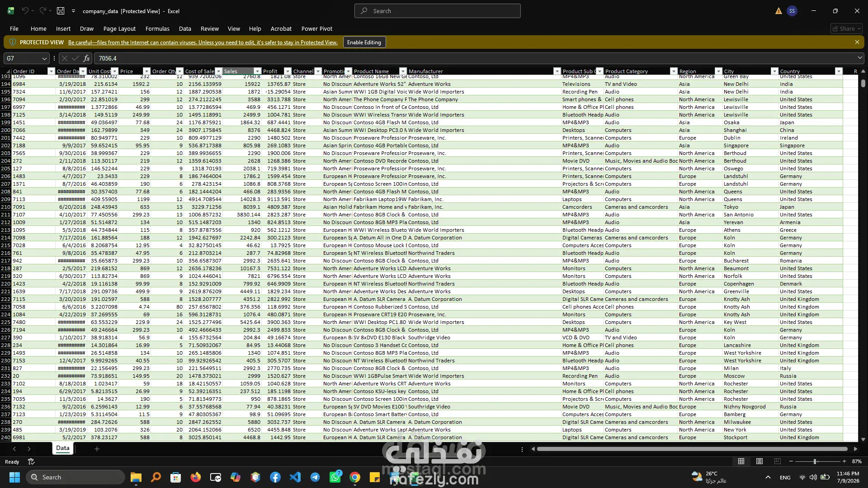Image resolution: width=868 pixels, height=488 pixels.
Task: Expand the formula bar chevron
Action: (859, 58)
